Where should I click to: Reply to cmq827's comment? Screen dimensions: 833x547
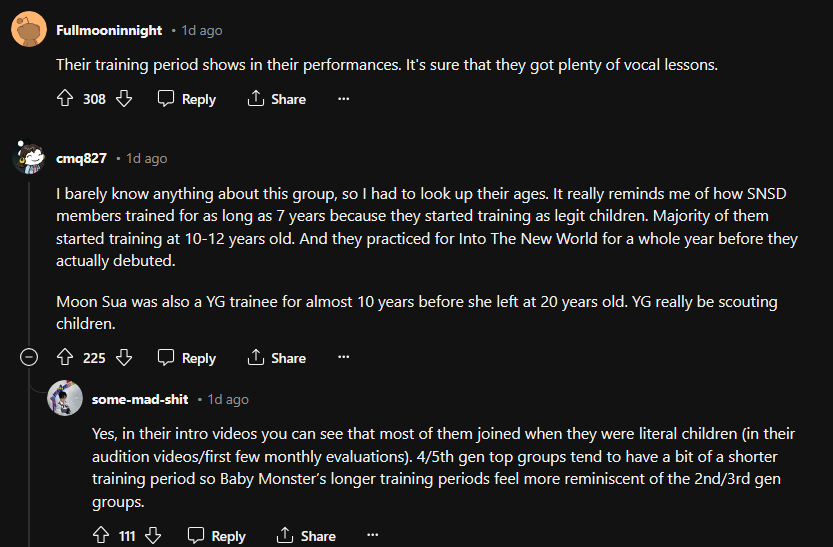click(x=187, y=358)
